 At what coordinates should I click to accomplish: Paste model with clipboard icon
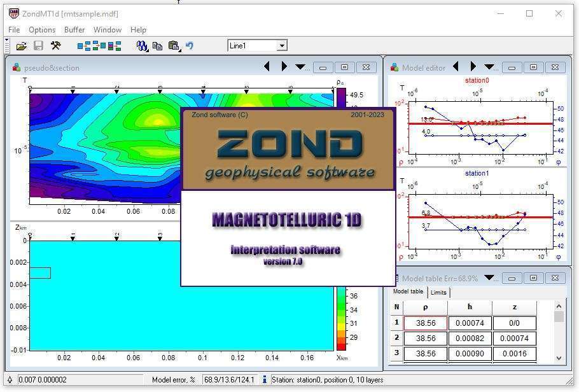pos(174,46)
